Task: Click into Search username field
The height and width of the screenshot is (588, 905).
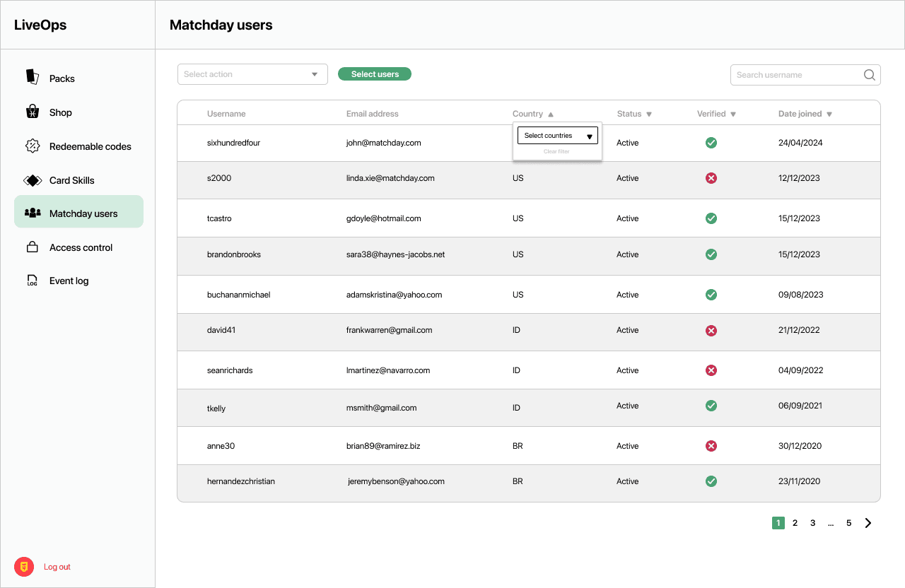Action: pos(796,75)
